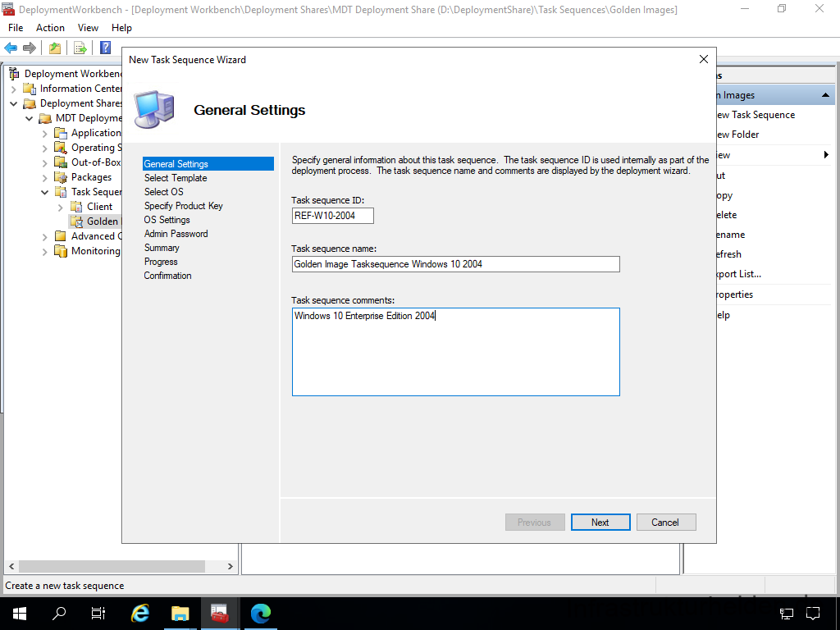
Task: Open the Action menu
Action: point(50,28)
